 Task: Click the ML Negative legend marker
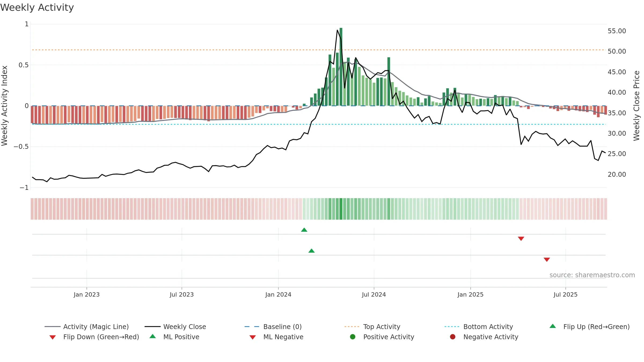click(253, 337)
